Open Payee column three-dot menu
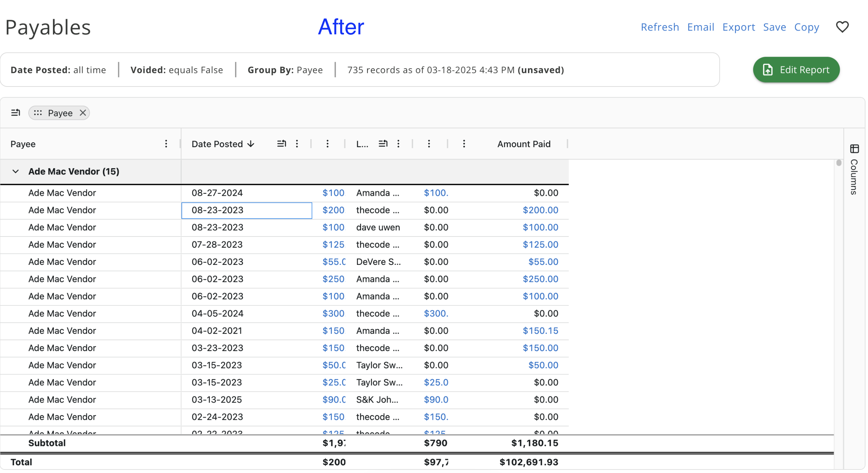Viewport: 868px width, 473px height. pos(166,144)
